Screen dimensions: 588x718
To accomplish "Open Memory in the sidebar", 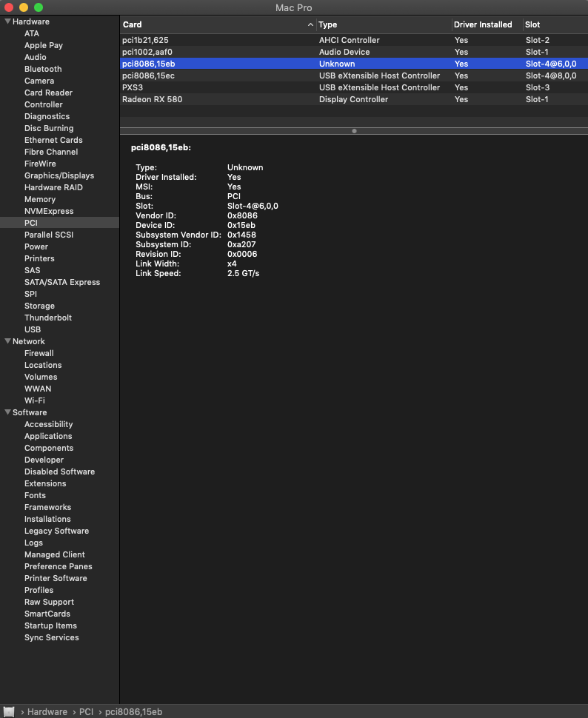I will 40,199.
